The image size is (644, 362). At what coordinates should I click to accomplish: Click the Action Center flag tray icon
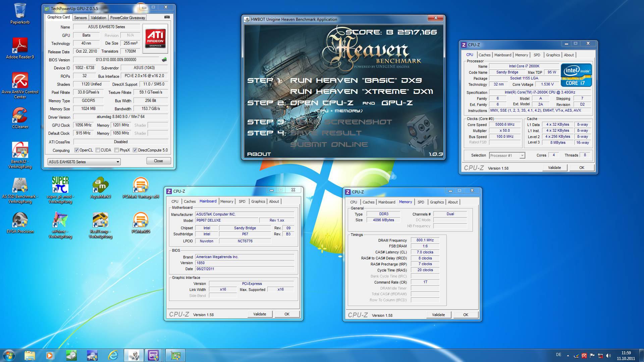click(x=592, y=356)
